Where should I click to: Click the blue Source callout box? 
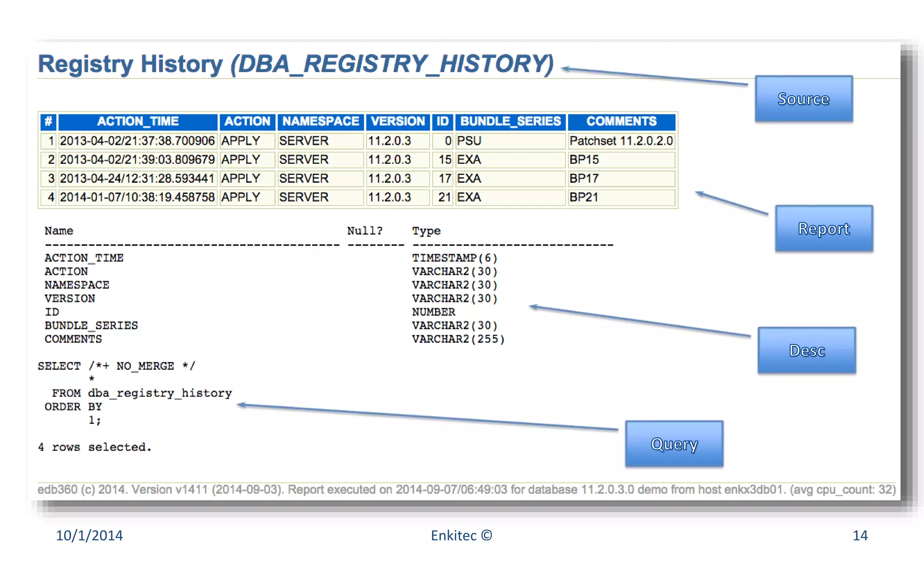(x=804, y=99)
